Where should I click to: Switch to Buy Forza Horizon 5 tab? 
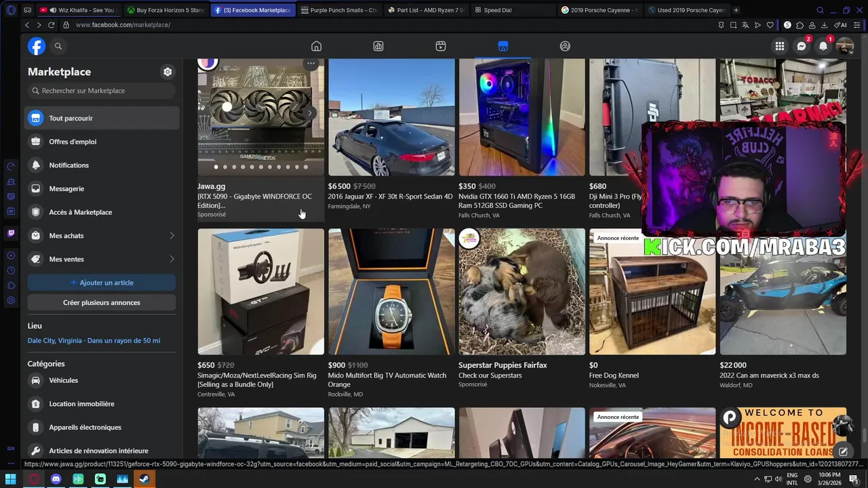(165, 10)
